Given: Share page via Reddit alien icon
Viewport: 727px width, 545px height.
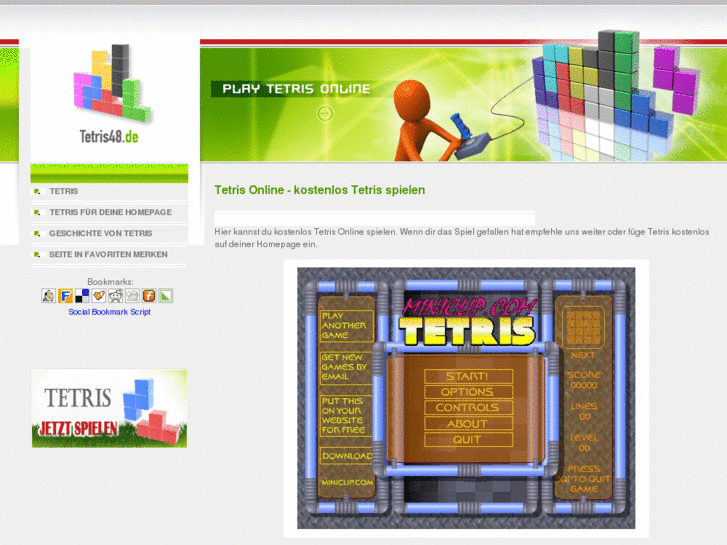Looking at the screenshot, I should (115, 295).
